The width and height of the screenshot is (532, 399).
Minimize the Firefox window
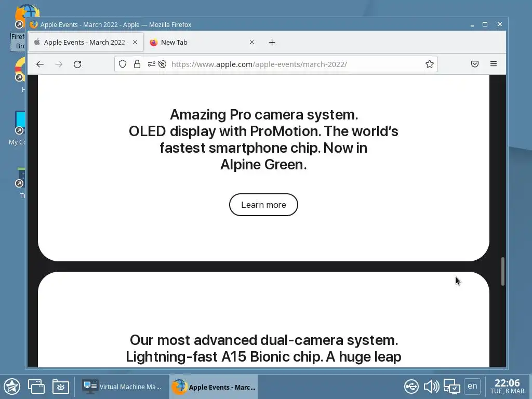(472, 24)
